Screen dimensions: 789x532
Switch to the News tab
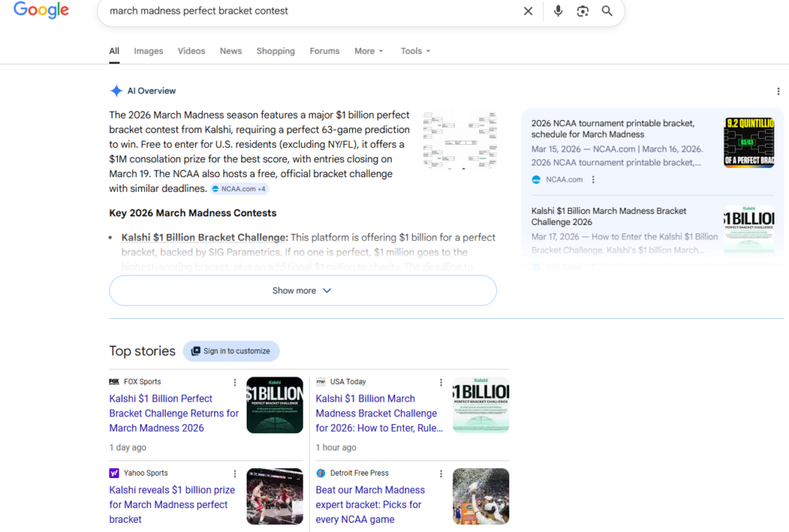230,51
